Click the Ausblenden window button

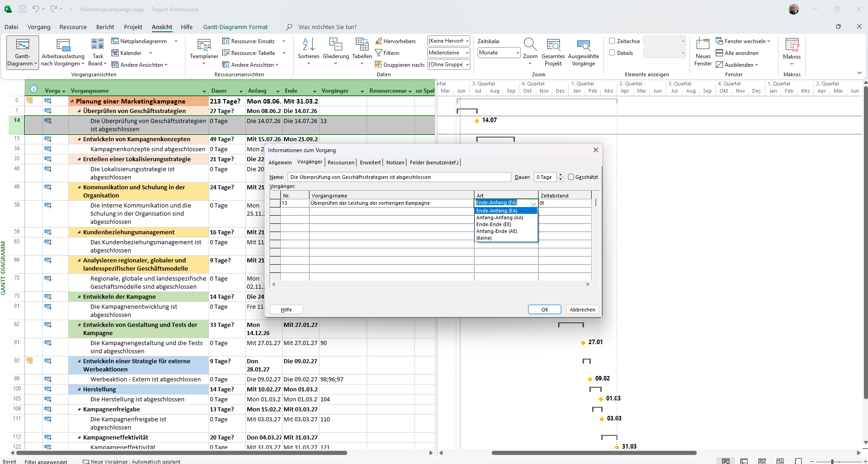(x=737, y=65)
